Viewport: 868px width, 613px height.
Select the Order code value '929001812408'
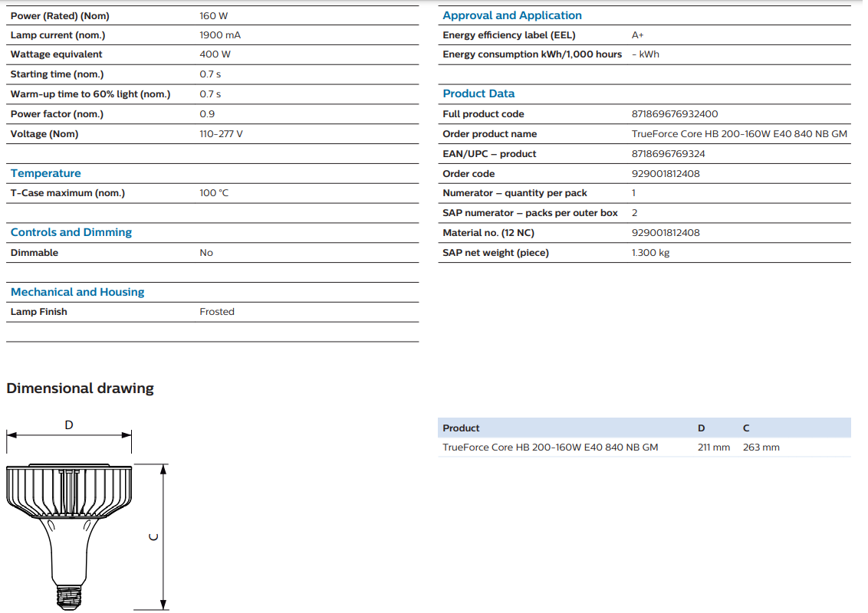(666, 174)
